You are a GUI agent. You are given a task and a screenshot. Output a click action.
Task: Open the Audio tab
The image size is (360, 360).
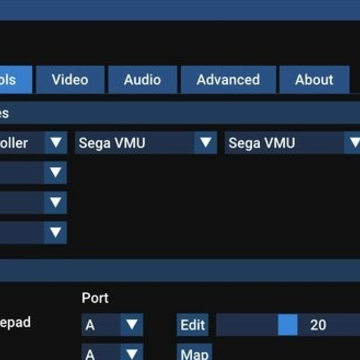(142, 80)
